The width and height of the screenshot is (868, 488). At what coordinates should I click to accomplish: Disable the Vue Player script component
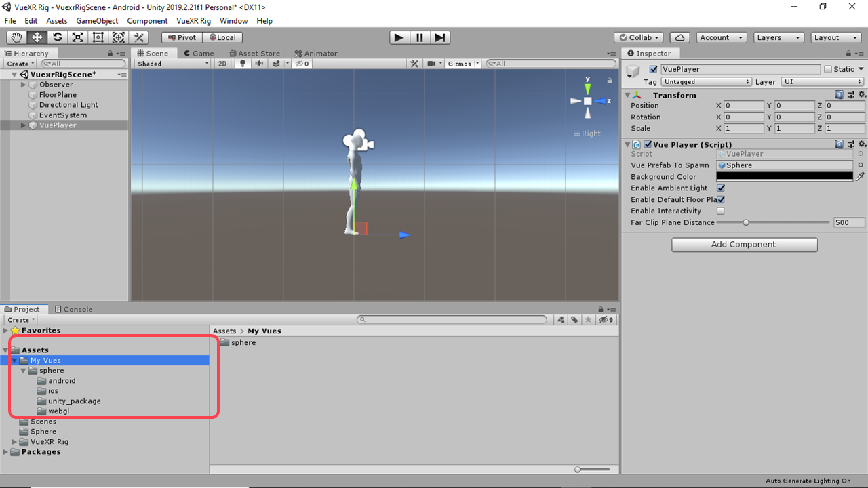pos(648,144)
